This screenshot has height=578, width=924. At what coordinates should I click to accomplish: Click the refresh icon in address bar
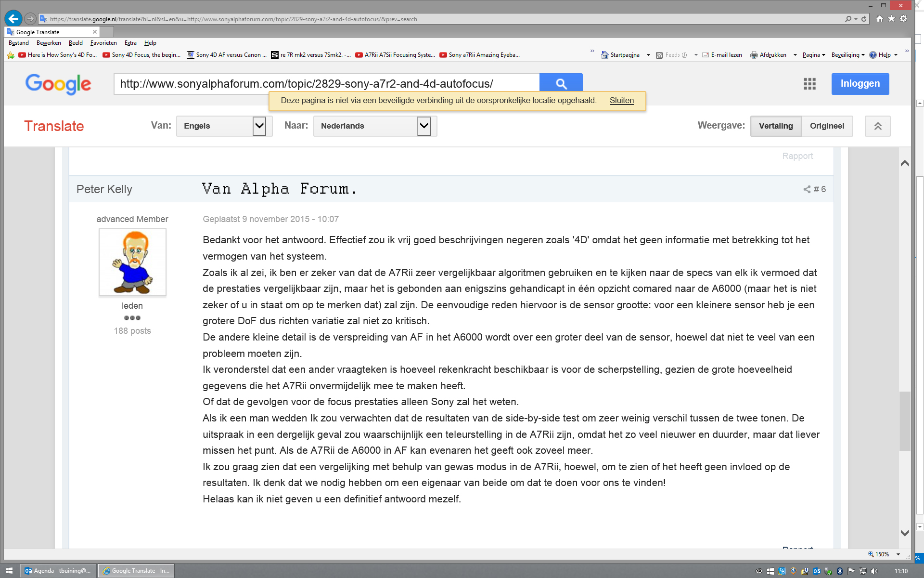[864, 19]
